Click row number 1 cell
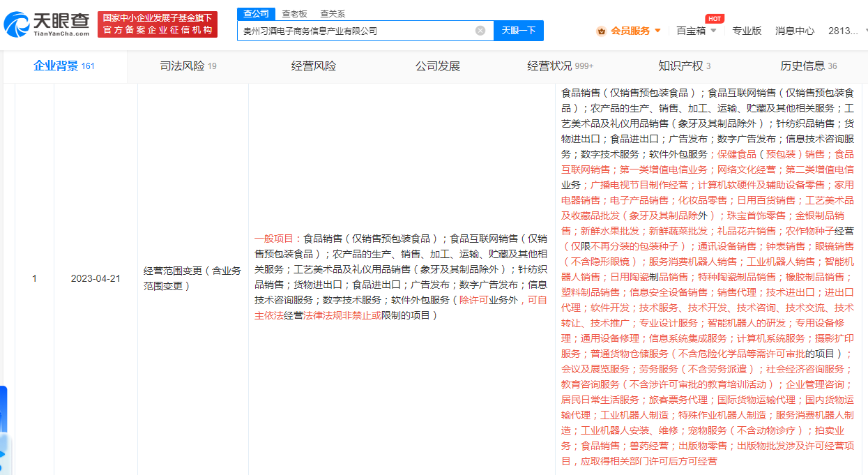868x475 pixels. [x=34, y=278]
